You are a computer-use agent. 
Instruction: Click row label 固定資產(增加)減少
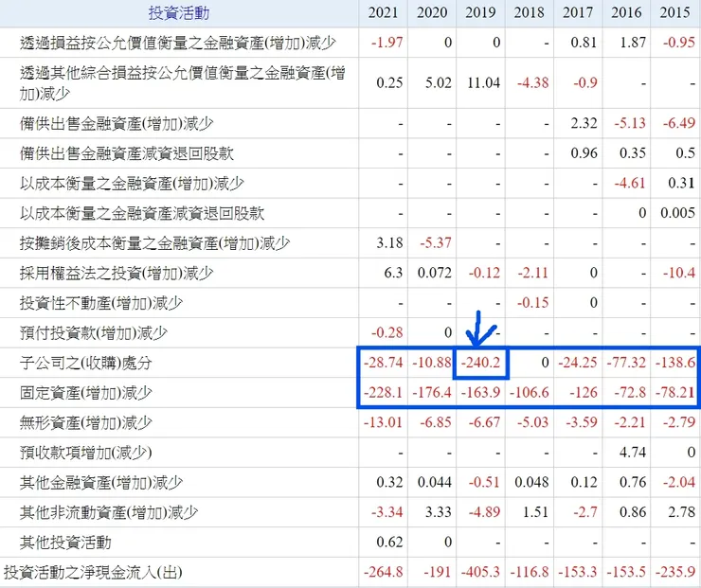pyautogui.click(x=86, y=393)
